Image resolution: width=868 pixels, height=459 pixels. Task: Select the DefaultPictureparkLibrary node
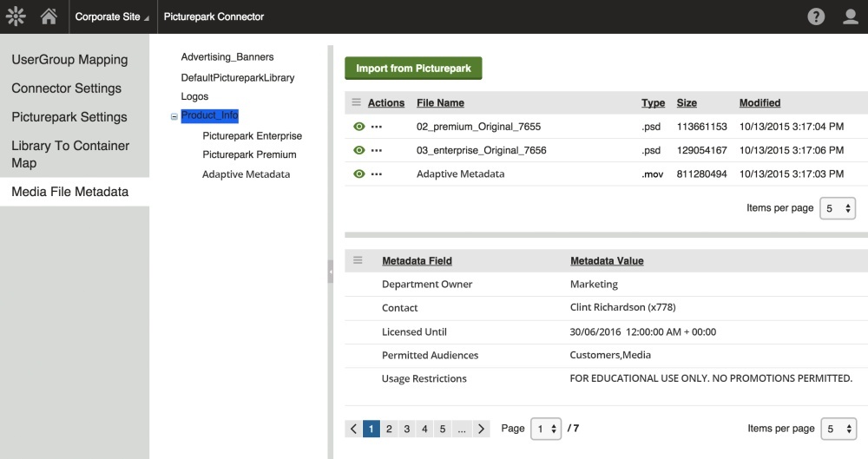(238, 78)
